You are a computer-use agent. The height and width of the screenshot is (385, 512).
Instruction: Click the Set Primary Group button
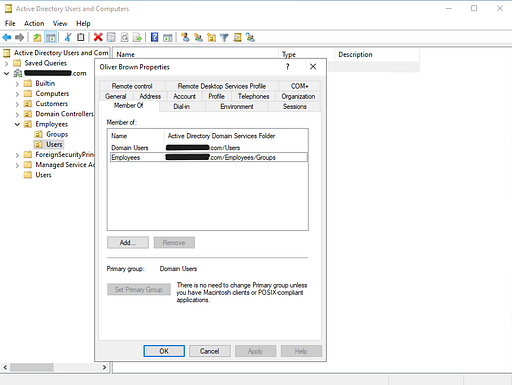point(139,289)
